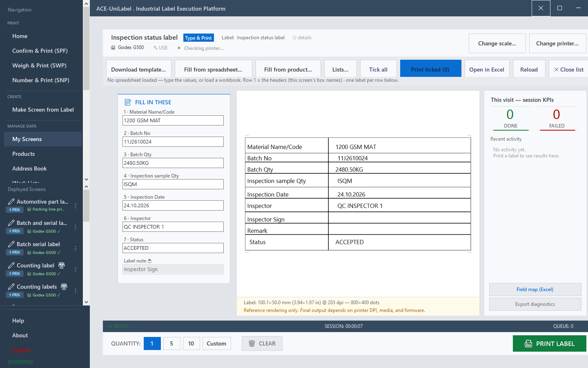Open three-dot menu for Counting labels
The height and width of the screenshot is (368, 588).
tap(76, 291)
